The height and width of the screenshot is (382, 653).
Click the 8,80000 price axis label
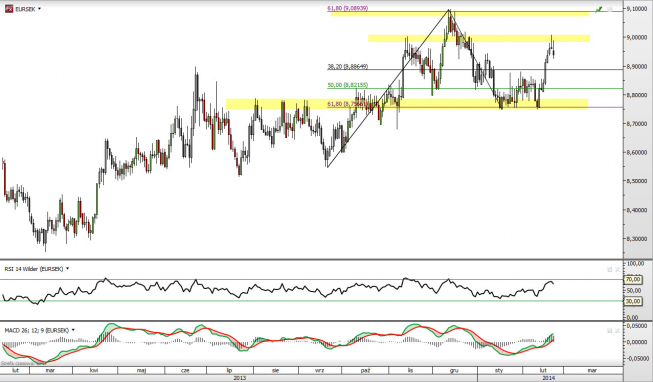click(637, 95)
